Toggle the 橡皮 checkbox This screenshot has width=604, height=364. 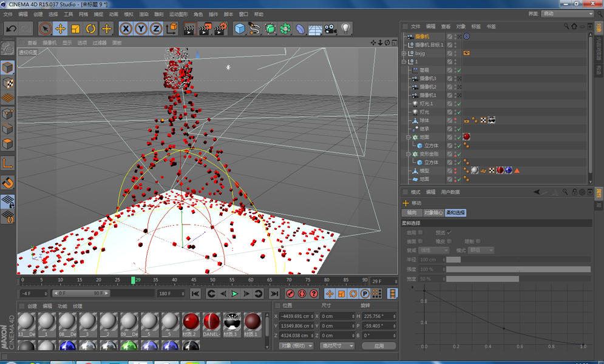click(449, 241)
